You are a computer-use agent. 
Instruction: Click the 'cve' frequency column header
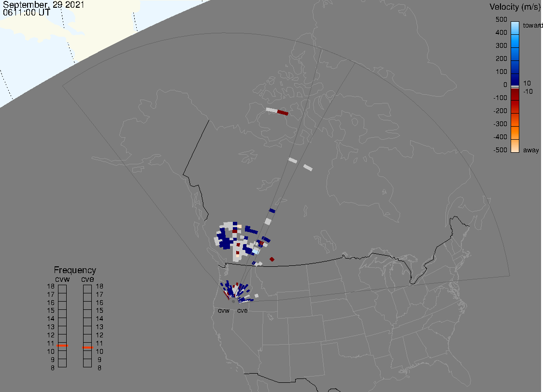coord(87,279)
